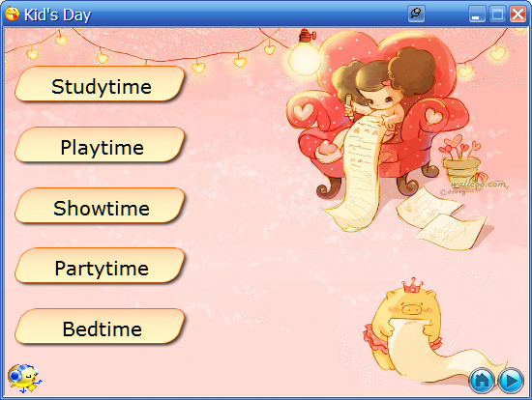Minimize the Kid's Day window
The height and width of the screenshot is (400, 532).
pos(477,14)
